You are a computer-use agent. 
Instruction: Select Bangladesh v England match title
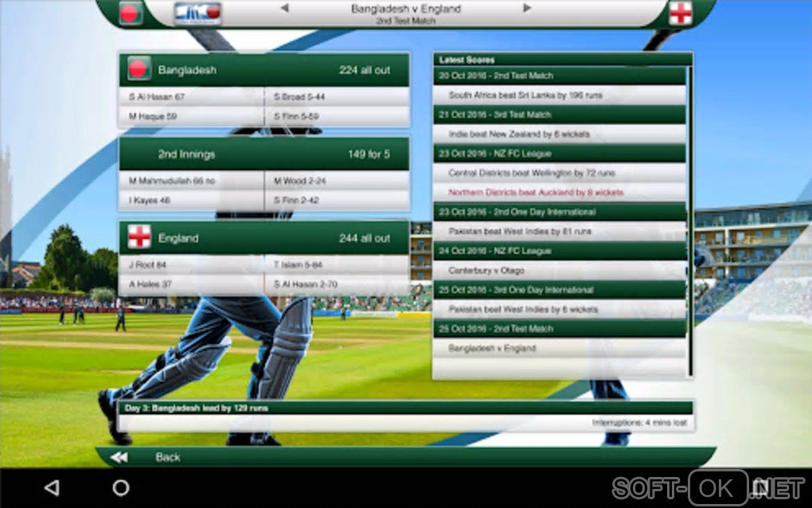[405, 9]
